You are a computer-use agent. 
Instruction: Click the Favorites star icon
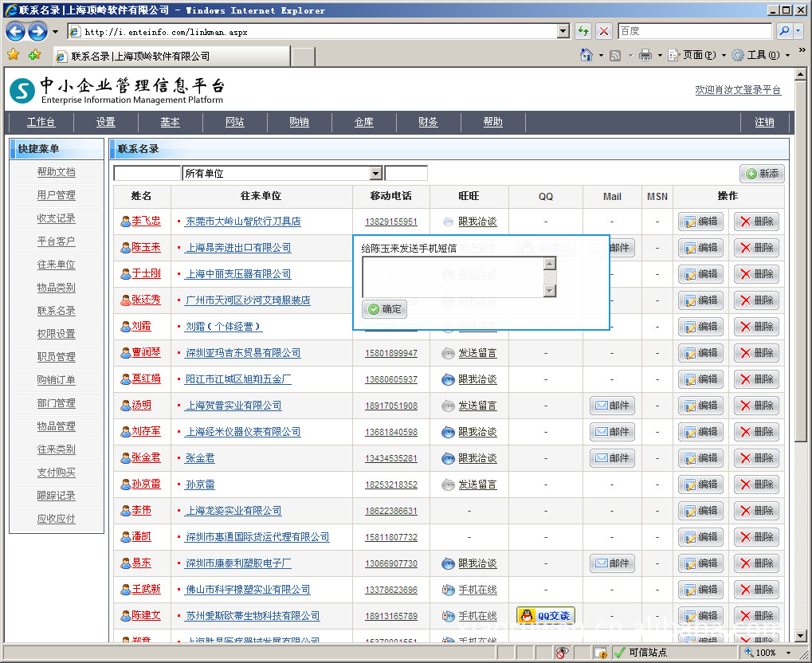(13, 55)
